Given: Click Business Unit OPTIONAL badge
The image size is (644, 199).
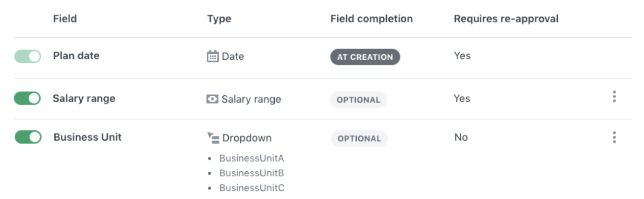Looking at the screenshot, I should 359,139.
